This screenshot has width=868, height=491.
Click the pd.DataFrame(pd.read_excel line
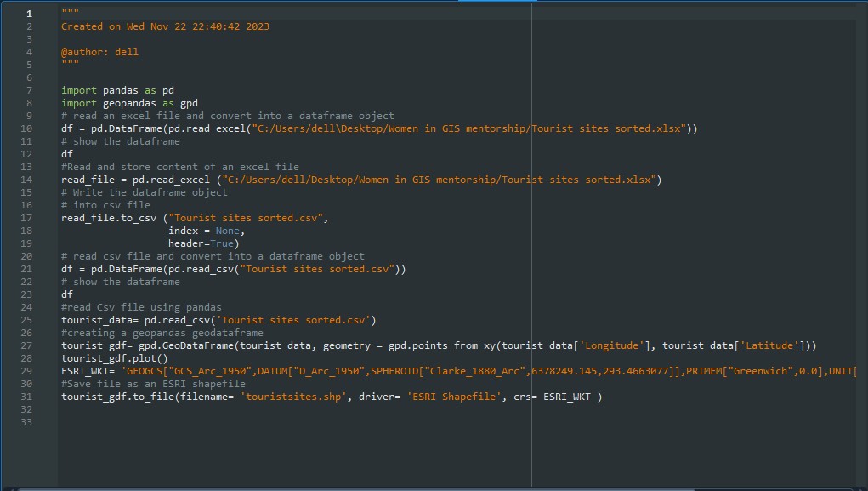(379, 128)
